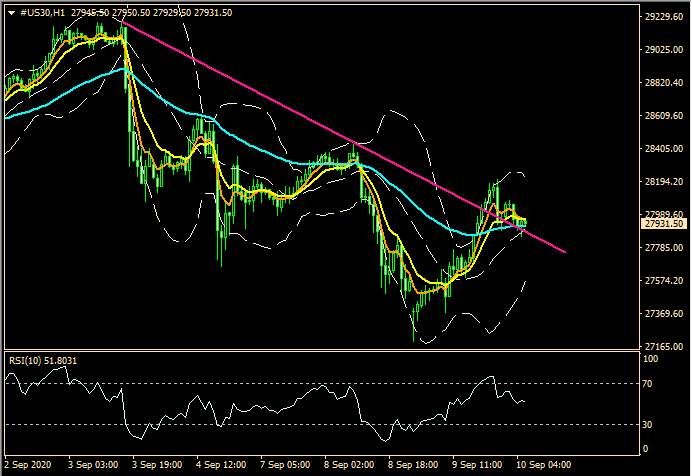Click price level 27574.20 on the scale

click(663, 281)
